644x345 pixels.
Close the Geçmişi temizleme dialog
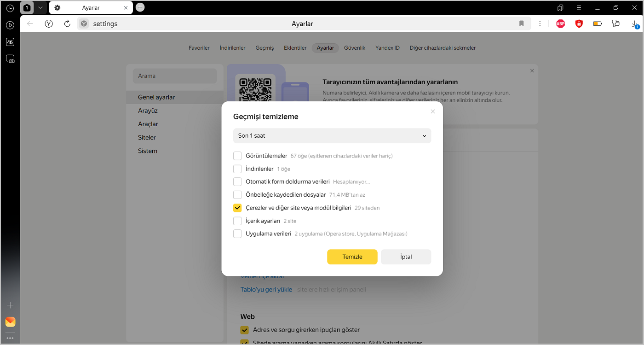432,111
